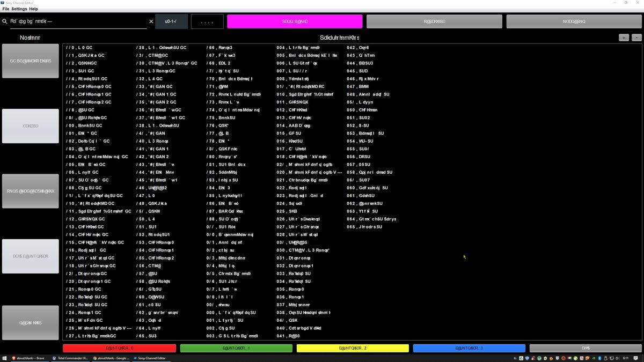Open the File menu
Viewport: 644px width, 362px height.
coord(6,9)
